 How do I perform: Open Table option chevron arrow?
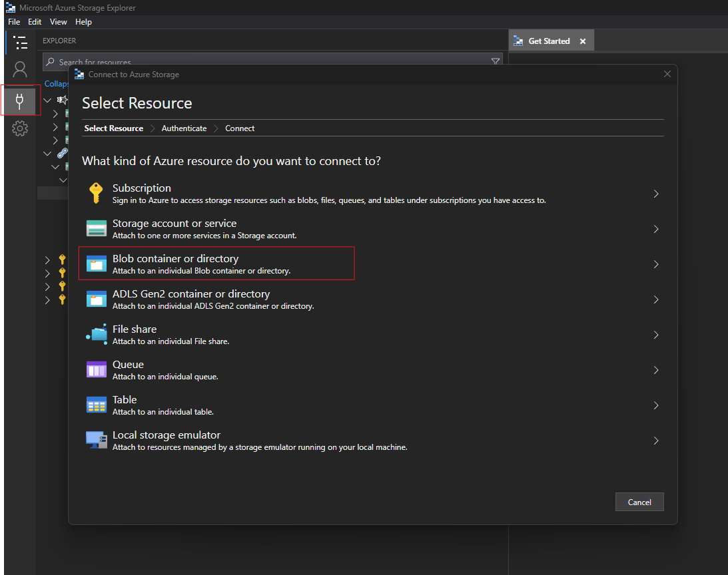click(656, 405)
